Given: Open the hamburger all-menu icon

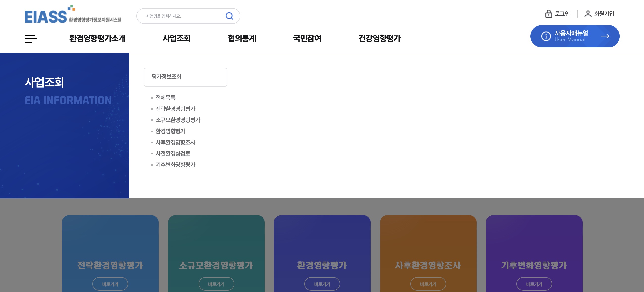Looking at the screenshot, I should coord(31,39).
